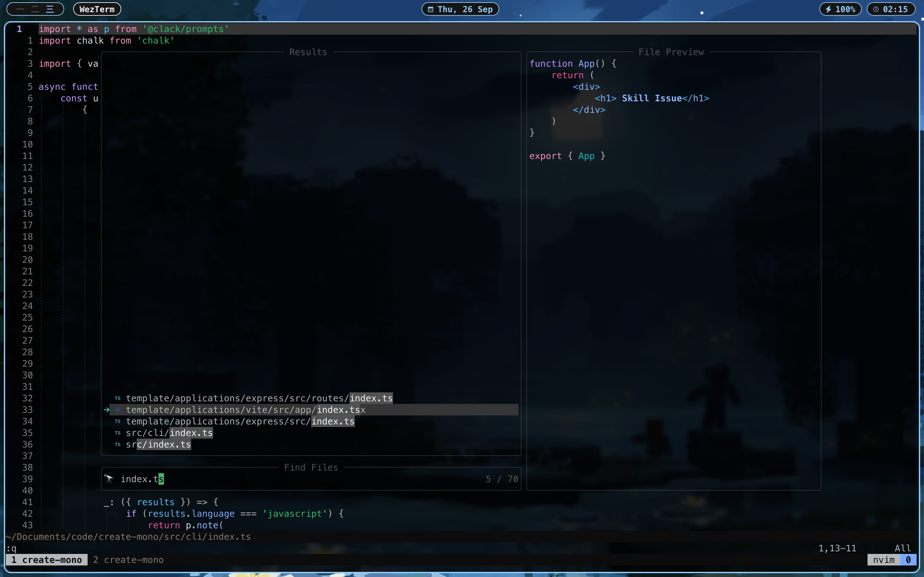Select src/cli/index.ts in results list
The image size is (924, 577).
point(169,433)
